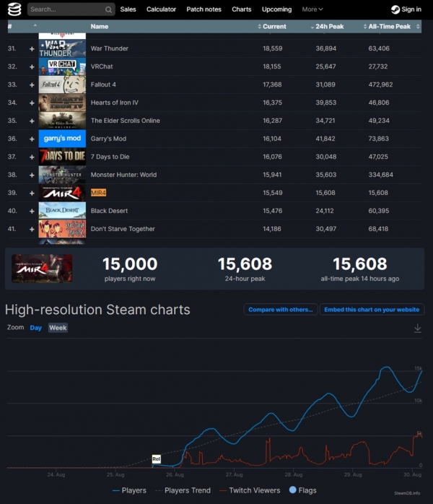Screen dimensions: 433x504
Task: Click the plus icon next to War Thunder
Action: pyautogui.click(x=32, y=48)
